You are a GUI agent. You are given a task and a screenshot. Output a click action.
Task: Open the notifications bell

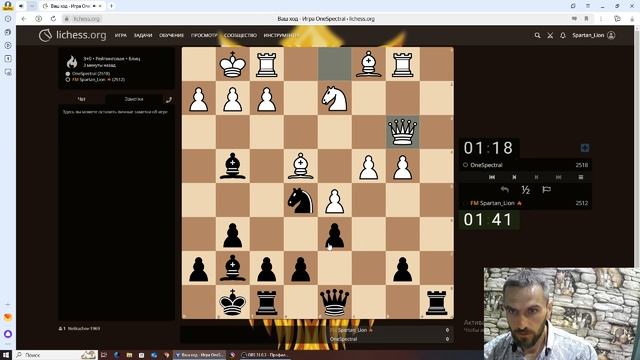(563, 36)
